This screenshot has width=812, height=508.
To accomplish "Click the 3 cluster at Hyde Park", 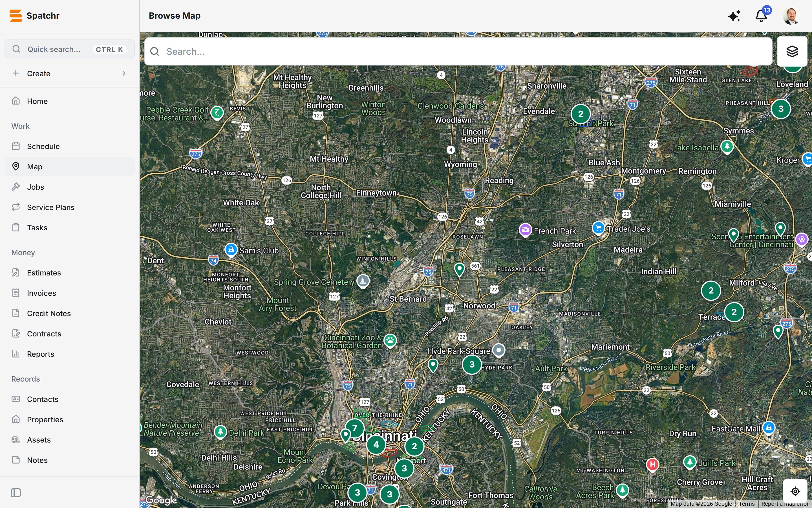I will [472, 365].
